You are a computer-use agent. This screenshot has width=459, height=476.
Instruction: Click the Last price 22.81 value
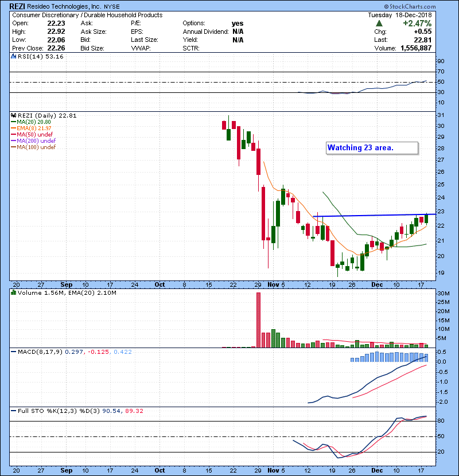(x=422, y=40)
